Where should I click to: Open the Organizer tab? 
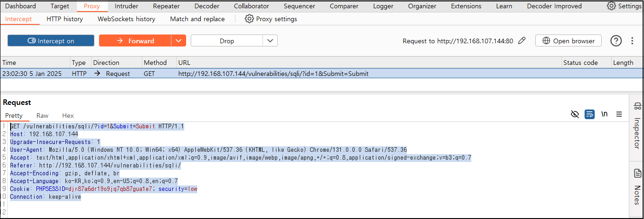coord(422,6)
